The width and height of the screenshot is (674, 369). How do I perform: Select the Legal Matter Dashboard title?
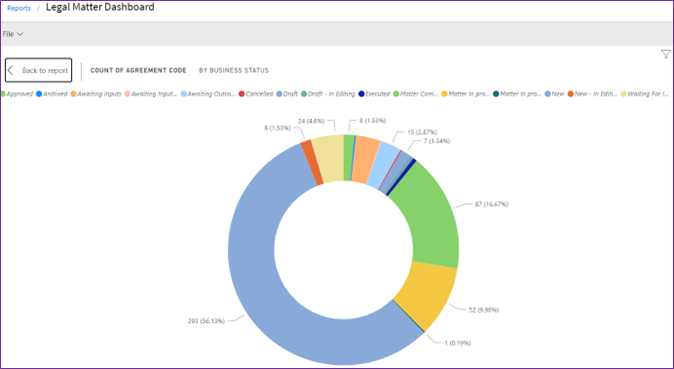pyautogui.click(x=100, y=7)
